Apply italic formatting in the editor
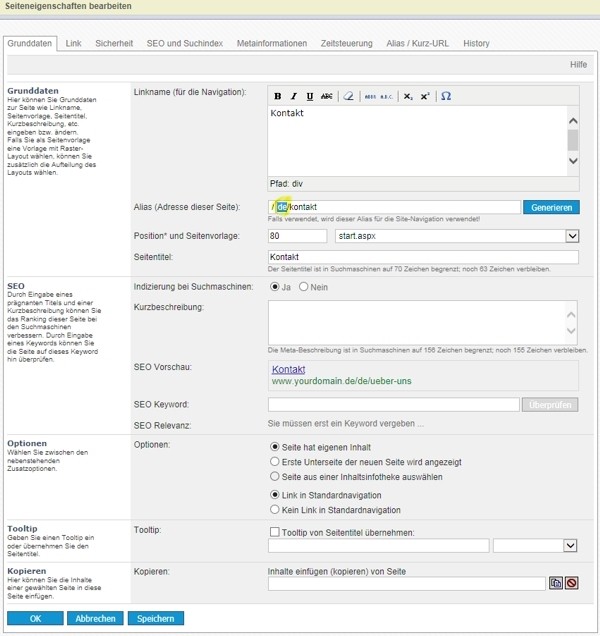 294,96
